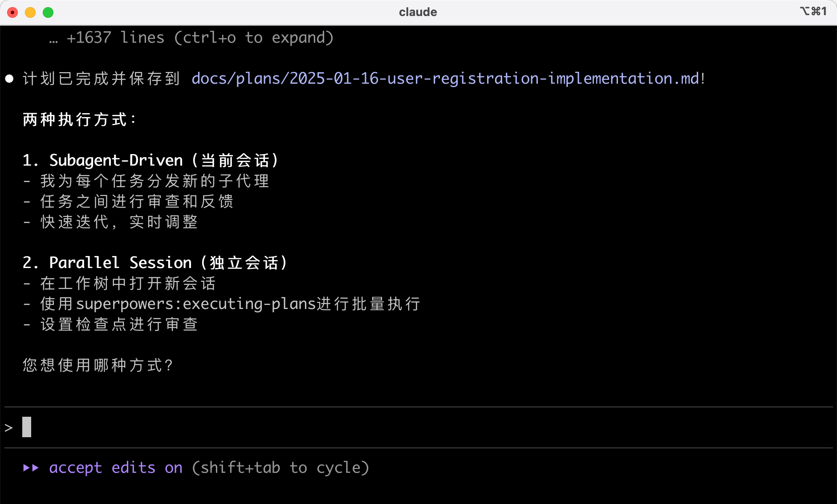Click line 我为每个任务分发新的子代理
Screen dimensions: 837x504
pos(146,181)
